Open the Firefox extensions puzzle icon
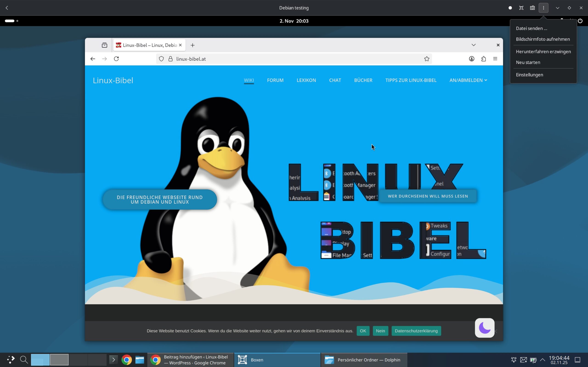Viewport: 588px width, 367px height. [x=483, y=59]
